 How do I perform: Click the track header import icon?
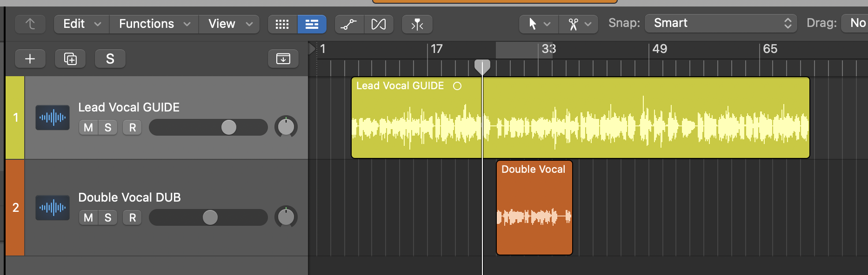tap(283, 59)
